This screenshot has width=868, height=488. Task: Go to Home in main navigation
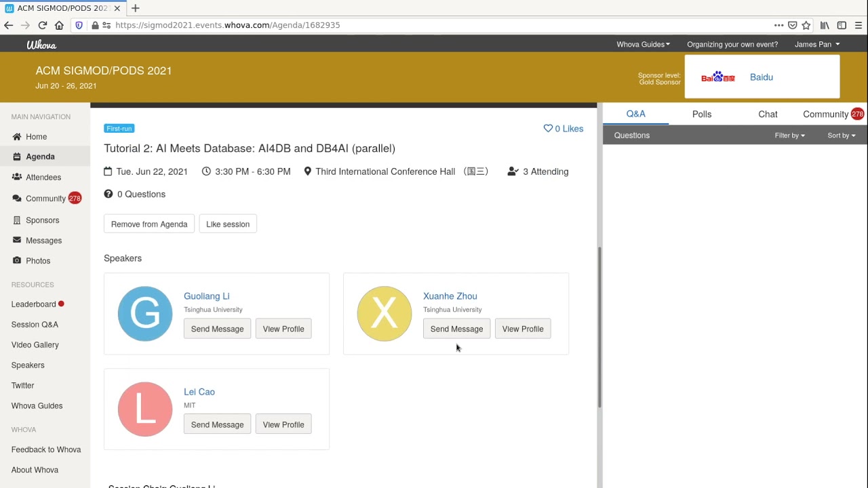[x=37, y=137]
